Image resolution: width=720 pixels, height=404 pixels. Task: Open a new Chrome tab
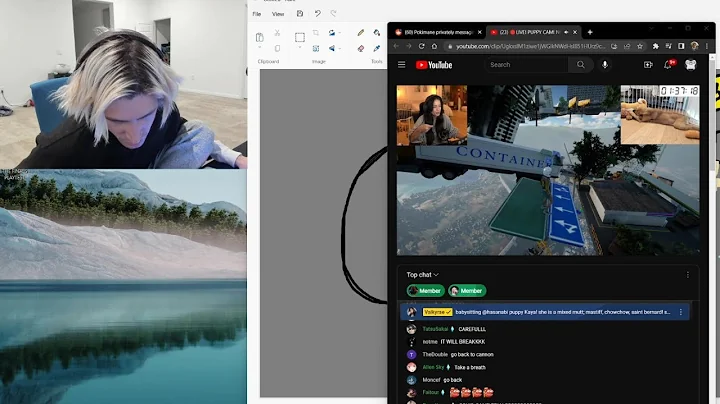tap(590, 32)
